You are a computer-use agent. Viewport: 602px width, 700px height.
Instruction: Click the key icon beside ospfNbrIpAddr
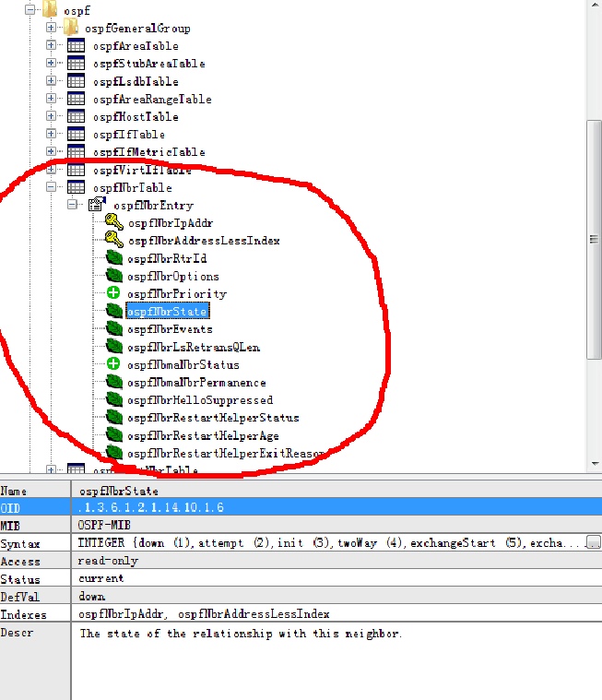pyautogui.click(x=114, y=223)
